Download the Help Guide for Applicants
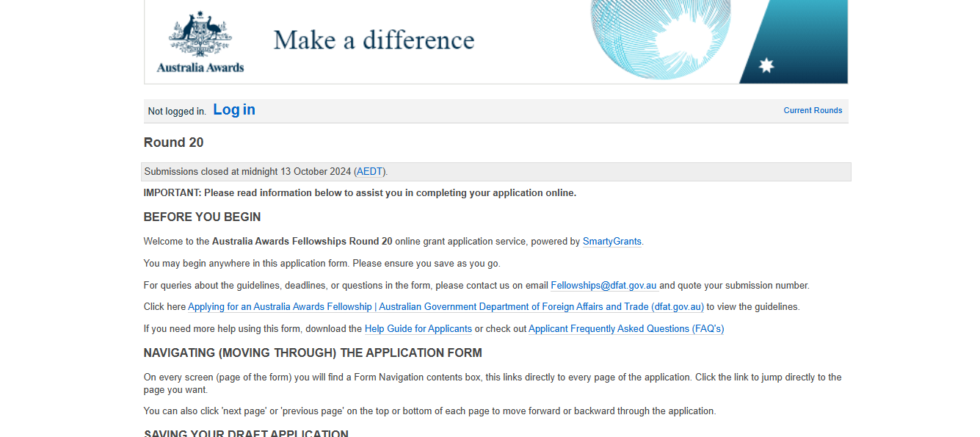Image resolution: width=980 pixels, height=437 pixels. [x=418, y=328]
